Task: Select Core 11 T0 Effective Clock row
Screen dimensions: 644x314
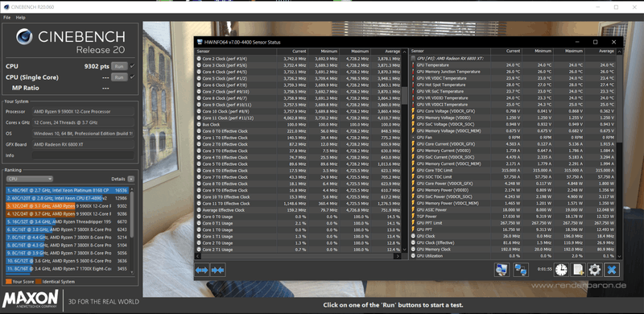Action: (299, 204)
